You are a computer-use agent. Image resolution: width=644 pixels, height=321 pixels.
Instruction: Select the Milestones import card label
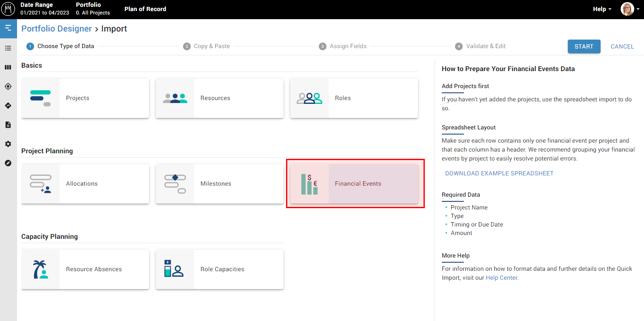[x=216, y=183]
